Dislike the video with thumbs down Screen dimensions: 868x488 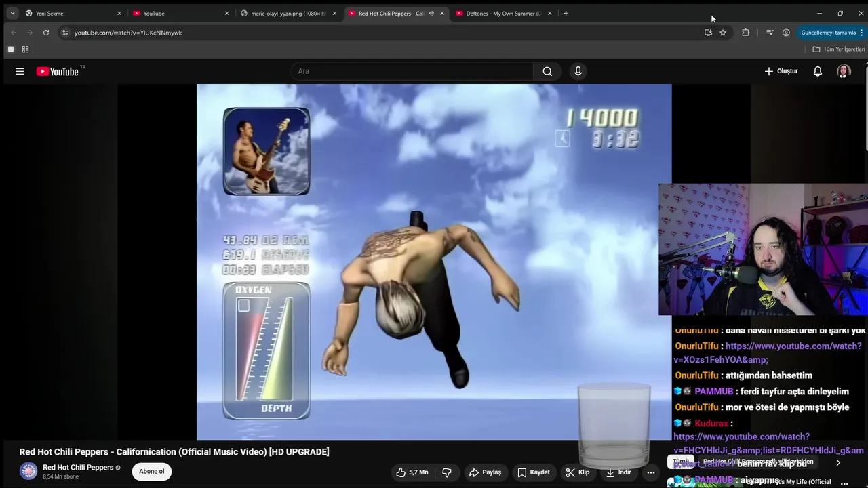[447, 472]
